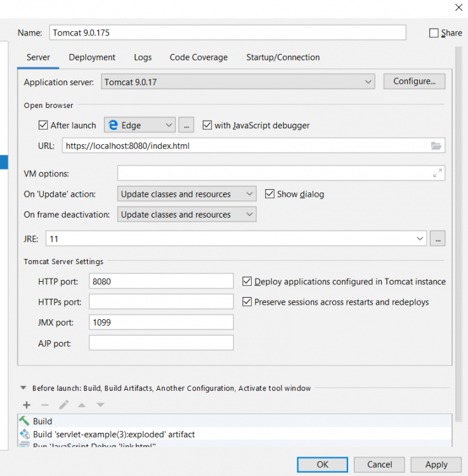Switch to the Logs tab
Viewport: 468px width, 476px height.
pyautogui.click(x=143, y=57)
